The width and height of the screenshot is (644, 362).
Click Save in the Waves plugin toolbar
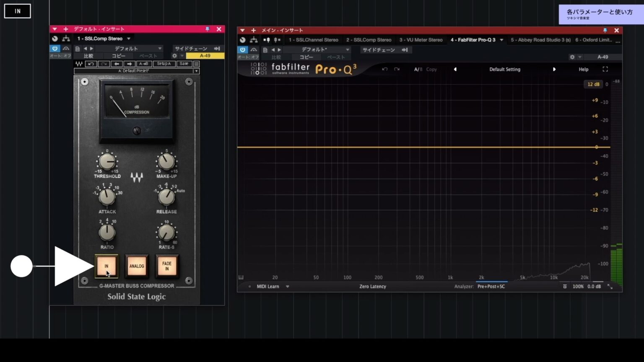pos(184,64)
